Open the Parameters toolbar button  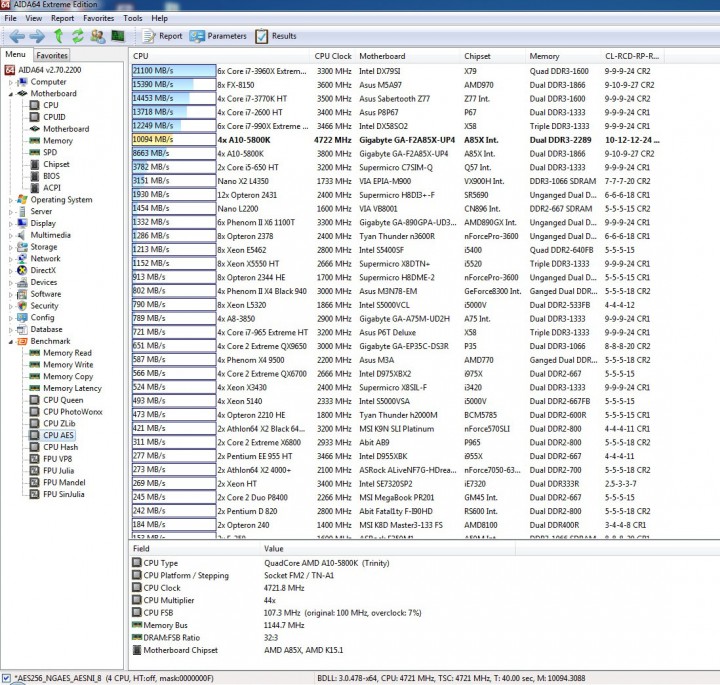[218, 36]
